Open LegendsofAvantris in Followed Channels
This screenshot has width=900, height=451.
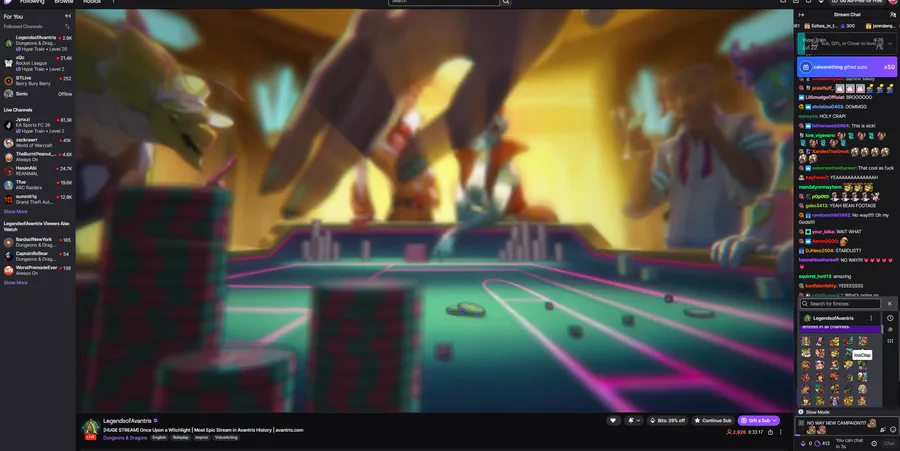pyautogui.click(x=37, y=43)
